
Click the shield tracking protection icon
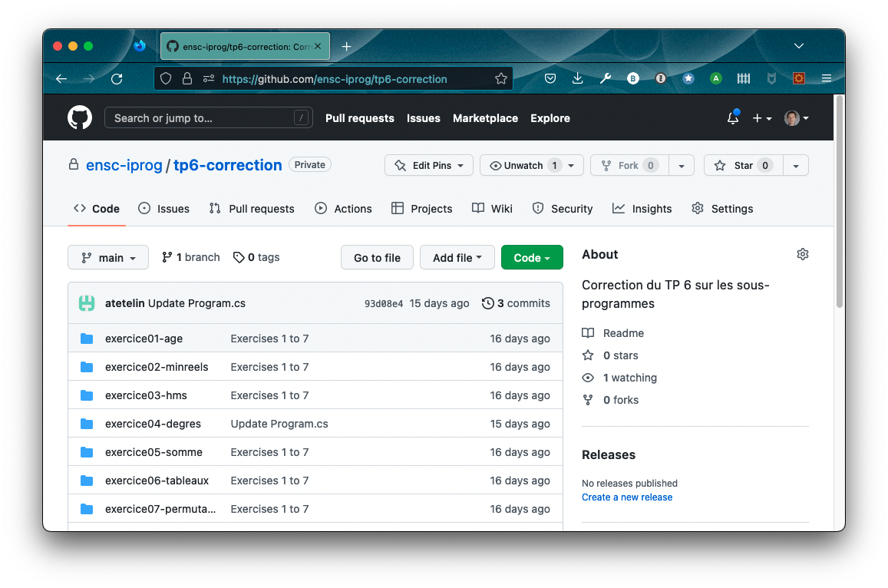[165, 79]
